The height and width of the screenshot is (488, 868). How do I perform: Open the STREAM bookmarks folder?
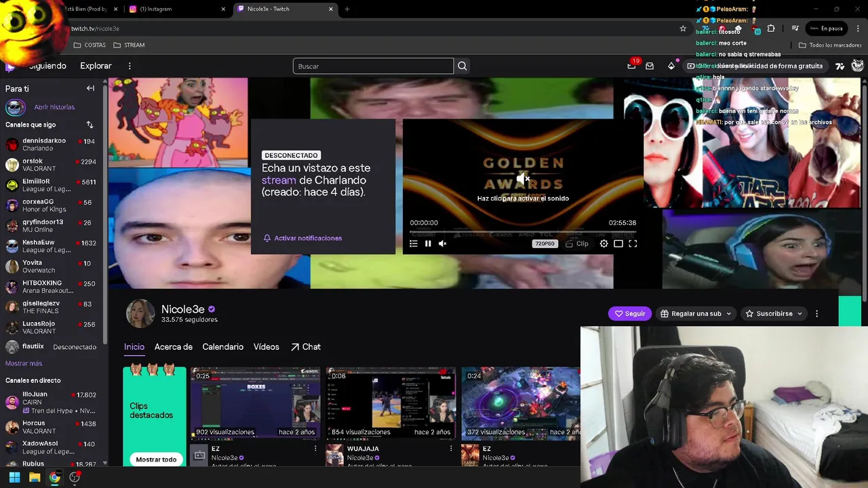[x=129, y=45]
